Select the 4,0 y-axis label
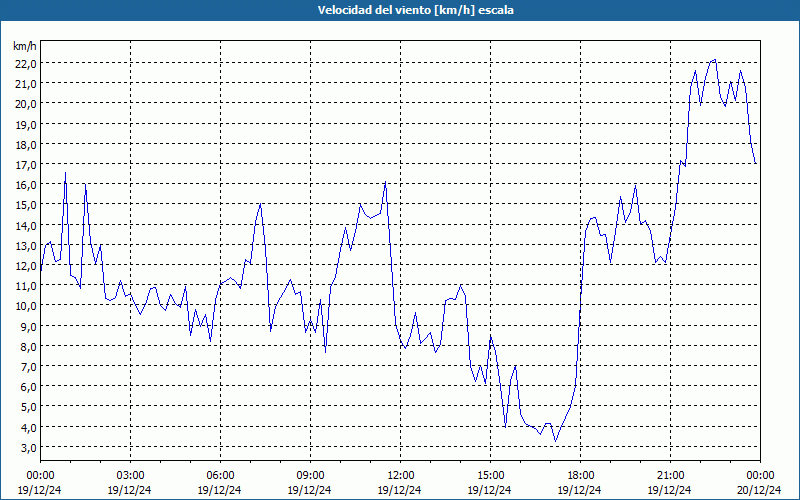The height and width of the screenshot is (500, 800). (x=28, y=427)
